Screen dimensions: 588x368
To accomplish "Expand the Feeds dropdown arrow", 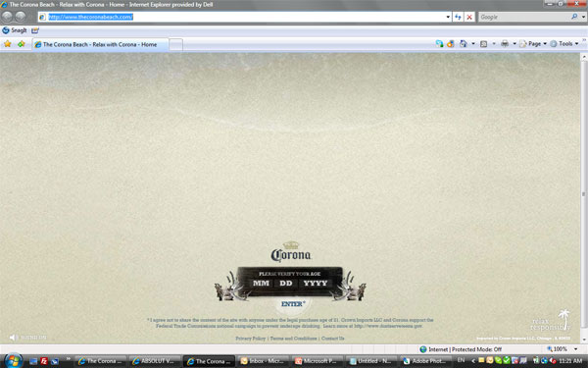I will pos(494,44).
